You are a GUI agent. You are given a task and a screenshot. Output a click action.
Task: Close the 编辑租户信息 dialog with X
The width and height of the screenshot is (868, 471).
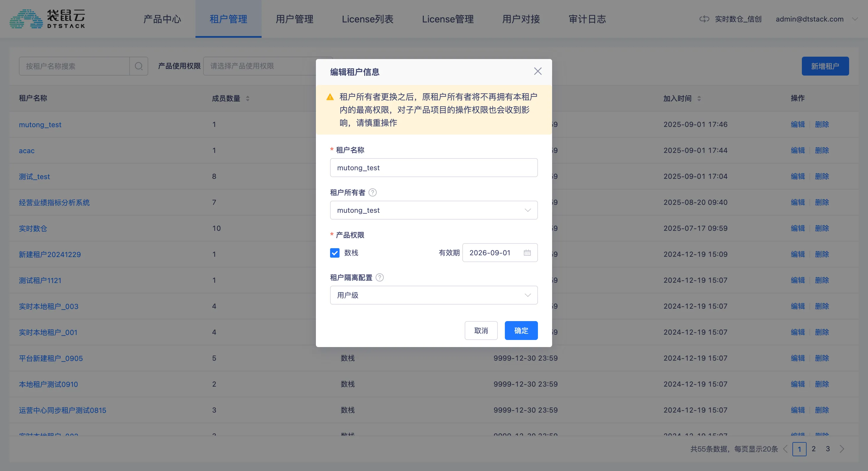[537, 71]
